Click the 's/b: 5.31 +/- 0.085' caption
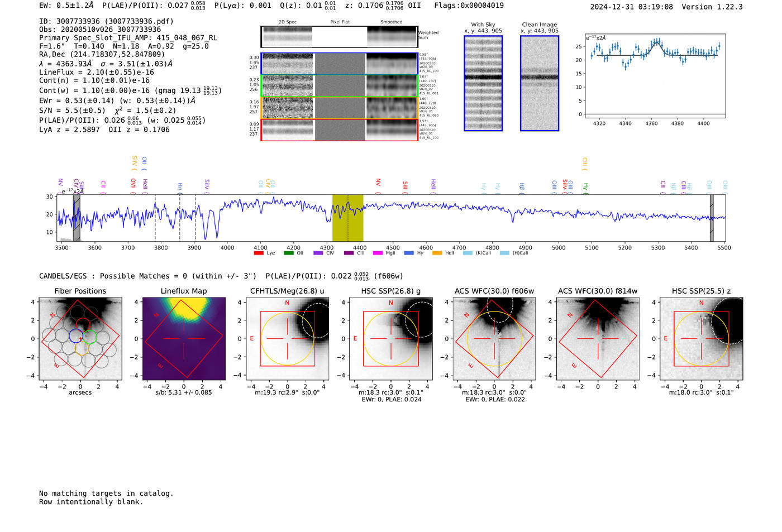This screenshot has width=782, height=532. coord(184,392)
